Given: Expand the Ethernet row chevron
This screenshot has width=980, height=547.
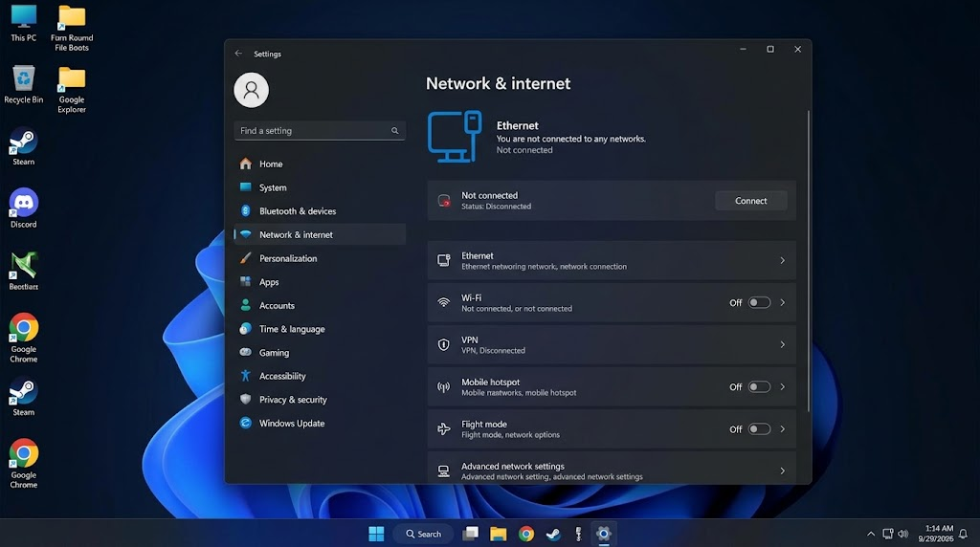Looking at the screenshot, I should click(x=783, y=260).
